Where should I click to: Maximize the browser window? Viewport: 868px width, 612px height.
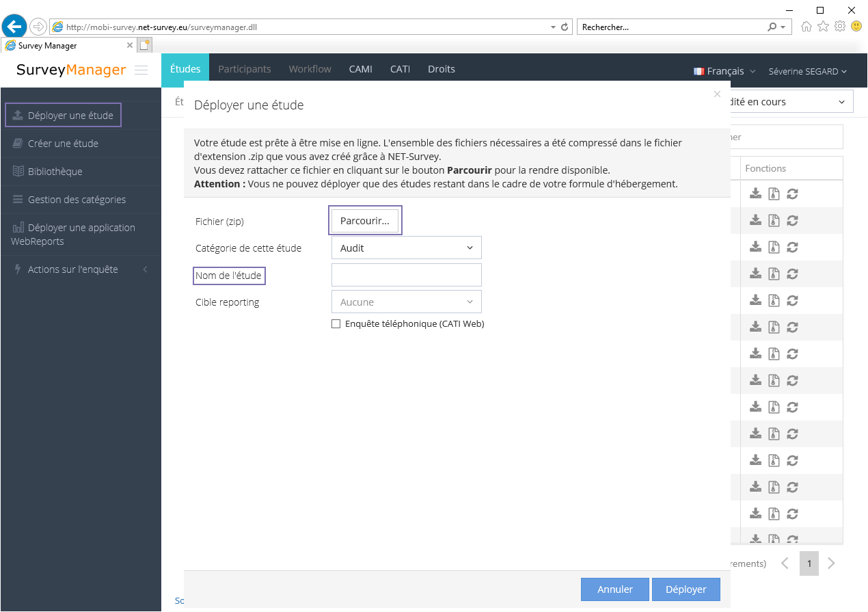tap(820, 10)
